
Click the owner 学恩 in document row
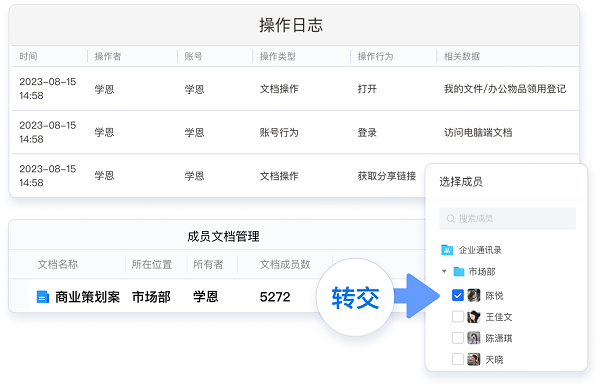pyautogui.click(x=205, y=297)
